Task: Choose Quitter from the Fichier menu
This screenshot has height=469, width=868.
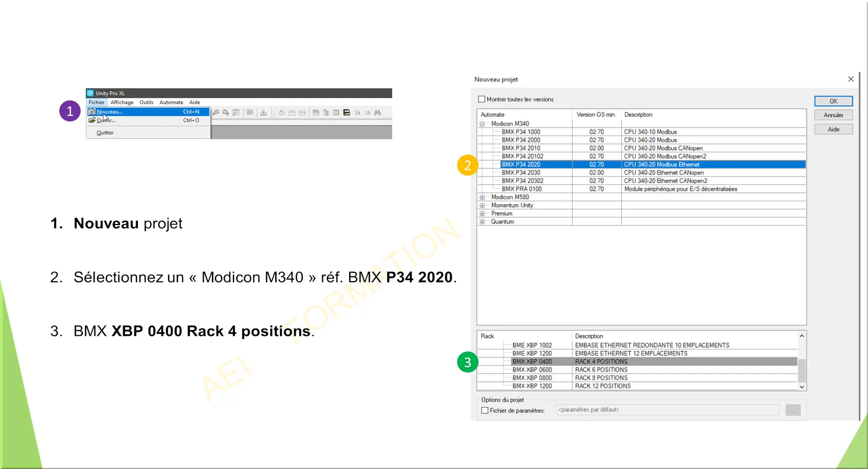Action: pyautogui.click(x=149, y=133)
